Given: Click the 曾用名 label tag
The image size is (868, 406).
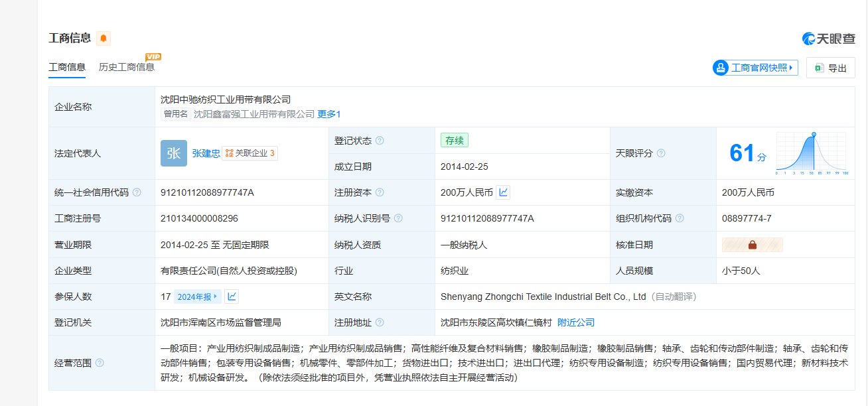Looking at the screenshot, I should pyautogui.click(x=176, y=114).
